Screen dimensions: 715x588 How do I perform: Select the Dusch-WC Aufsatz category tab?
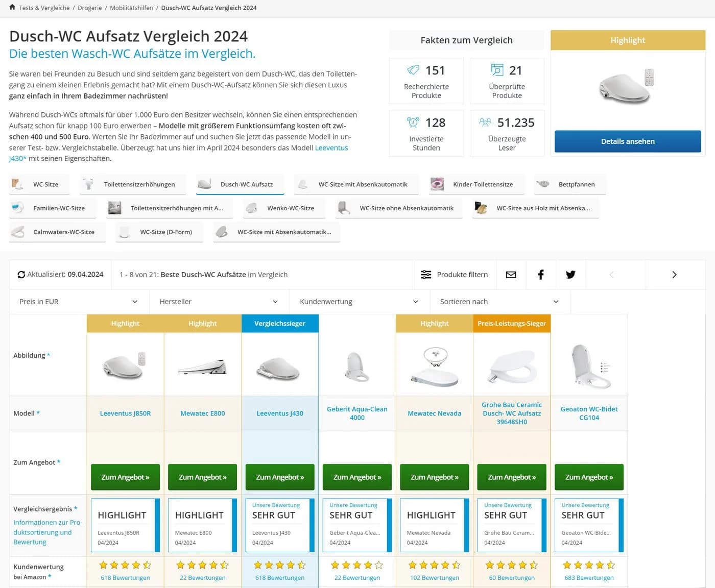click(x=240, y=184)
